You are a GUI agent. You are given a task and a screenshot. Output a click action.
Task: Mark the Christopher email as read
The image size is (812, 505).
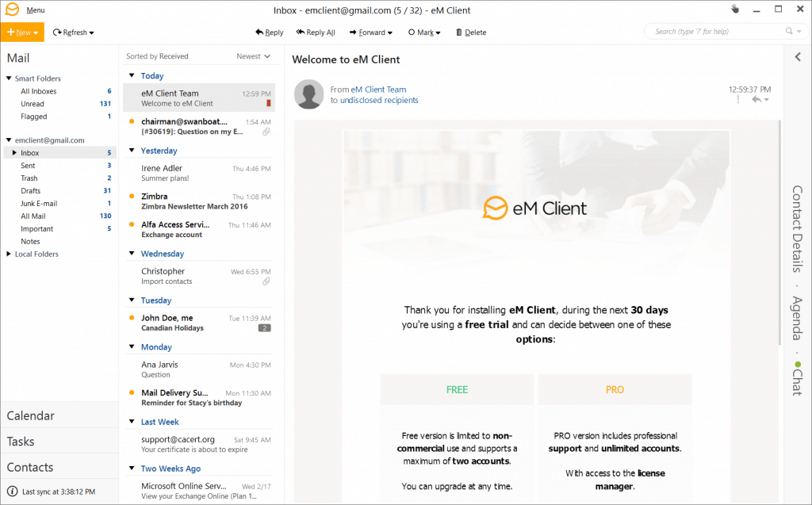pos(132,271)
